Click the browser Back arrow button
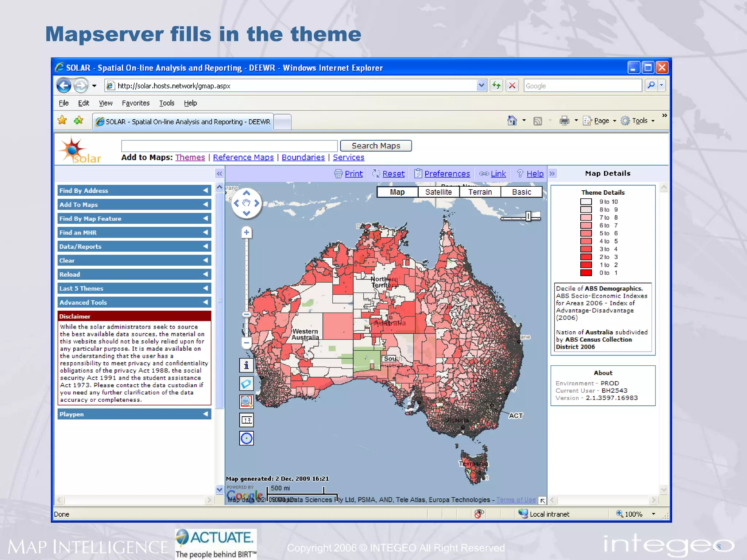This screenshot has height=560, width=747. pos(64,86)
